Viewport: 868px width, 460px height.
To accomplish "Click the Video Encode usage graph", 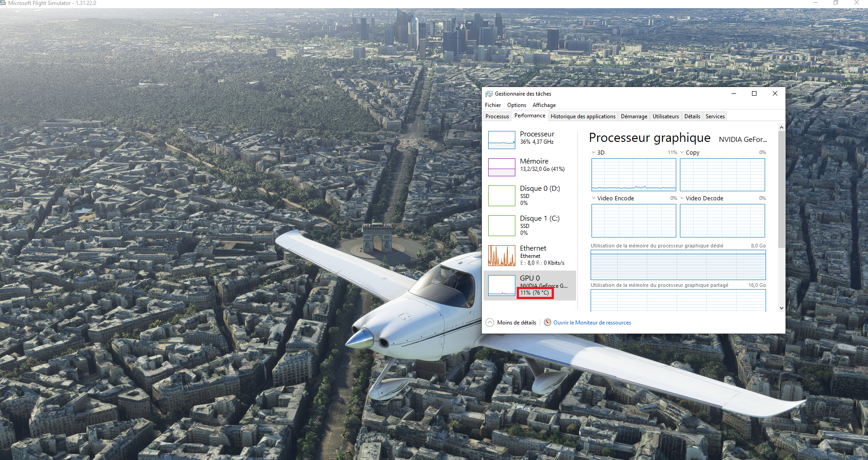I will 634,221.
